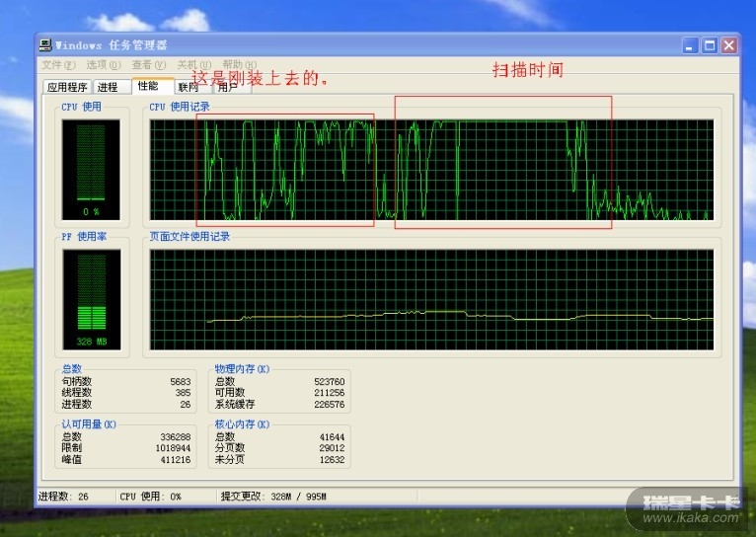Click the CPU 使用 gauge showing 0 %

91,170
